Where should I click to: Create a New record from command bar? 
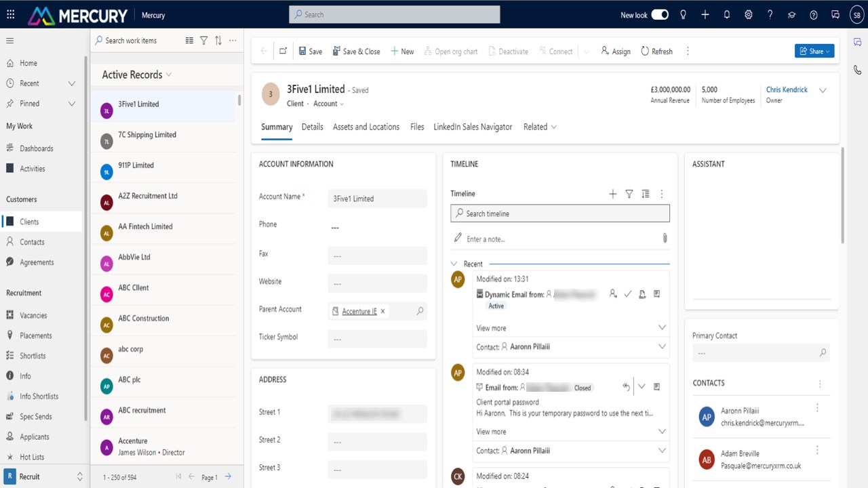point(402,52)
